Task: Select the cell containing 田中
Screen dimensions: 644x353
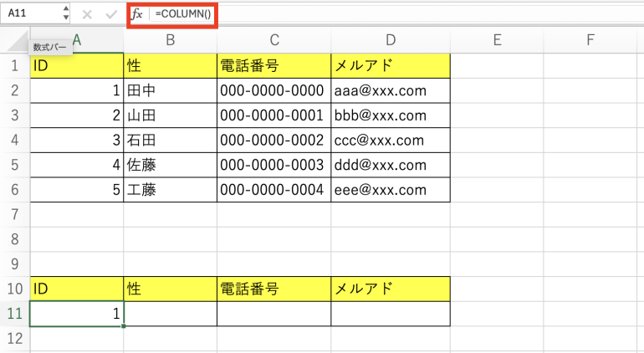Action: pyautogui.click(x=170, y=90)
